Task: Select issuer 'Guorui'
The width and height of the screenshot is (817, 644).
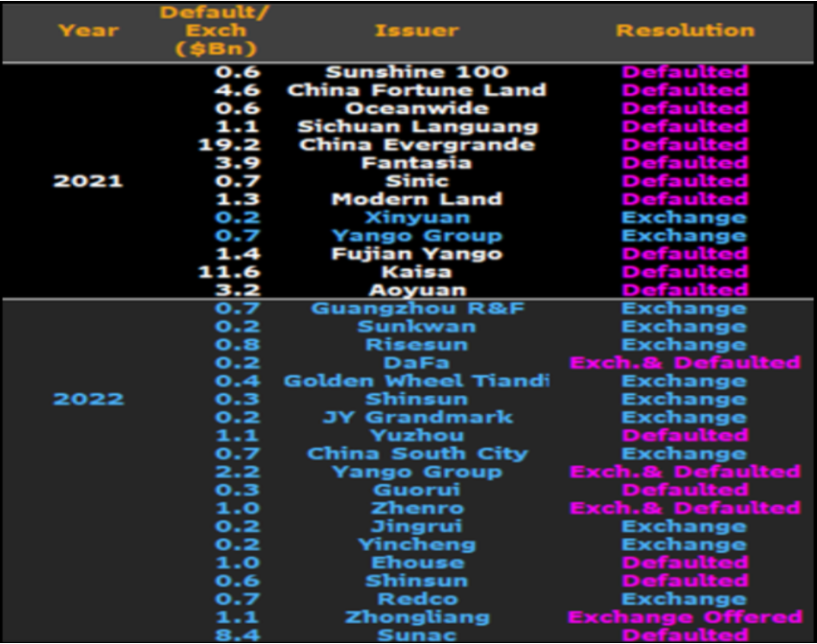Action: pos(416,491)
